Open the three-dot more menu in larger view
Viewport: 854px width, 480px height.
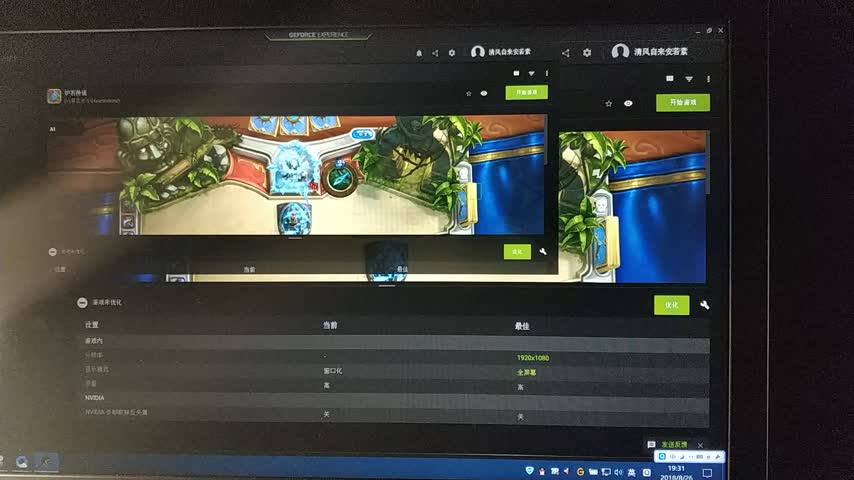tap(708, 79)
